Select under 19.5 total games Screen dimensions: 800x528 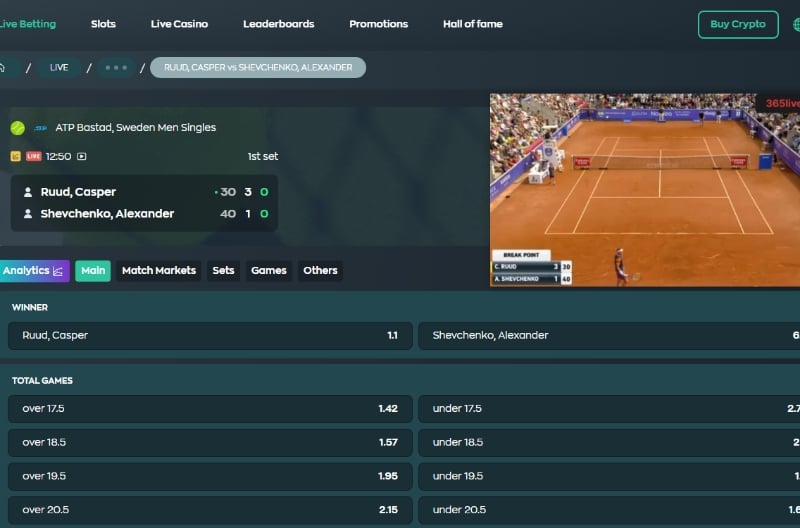(609, 476)
